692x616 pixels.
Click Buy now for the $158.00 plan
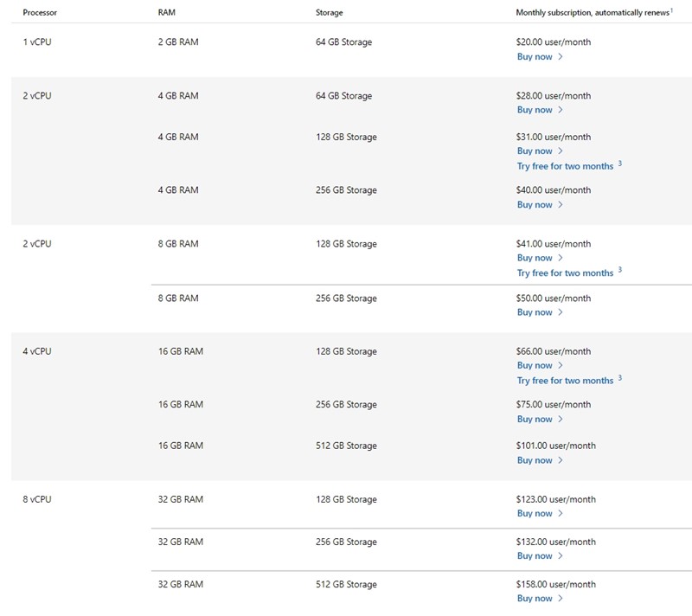[535, 599]
